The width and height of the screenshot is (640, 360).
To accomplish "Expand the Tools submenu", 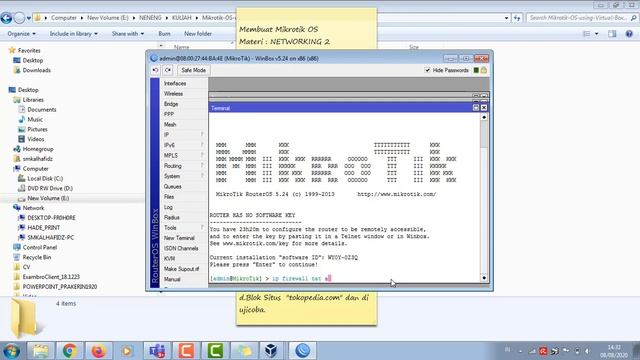I will [x=184, y=228].
